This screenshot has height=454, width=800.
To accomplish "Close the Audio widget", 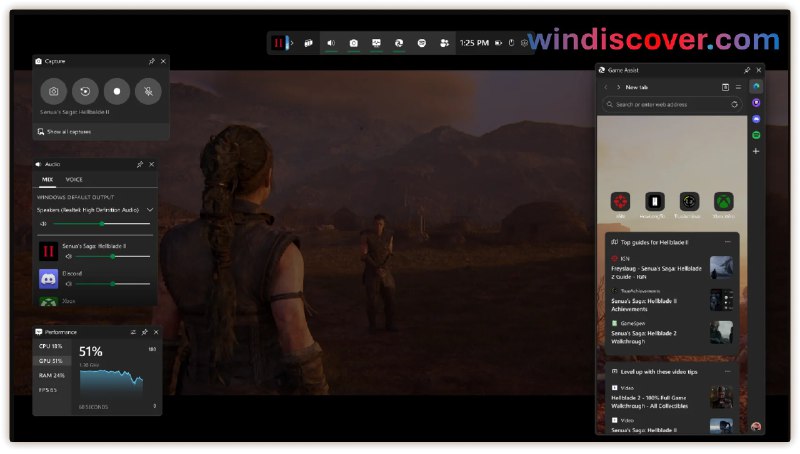I will point(152,164).
